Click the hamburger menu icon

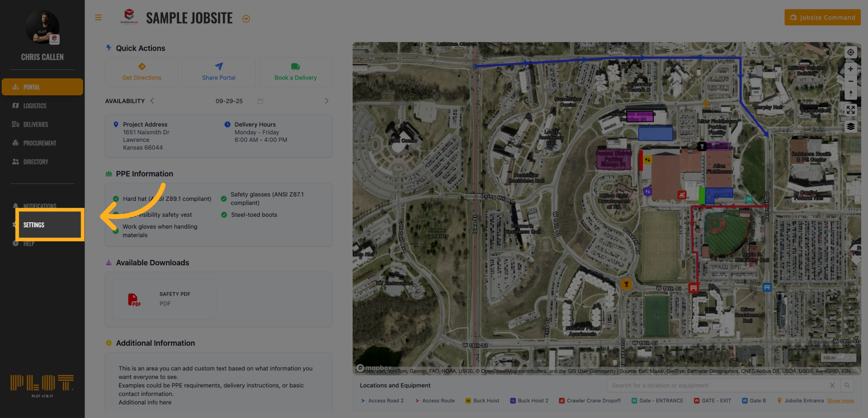(x=98, y=17)
